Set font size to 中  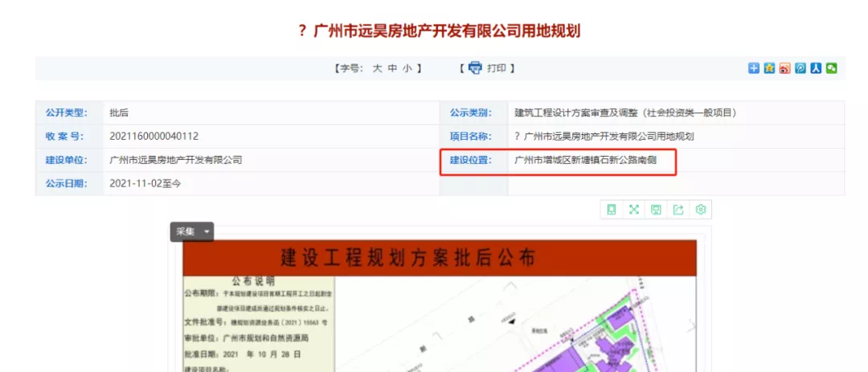click(392, 68)
